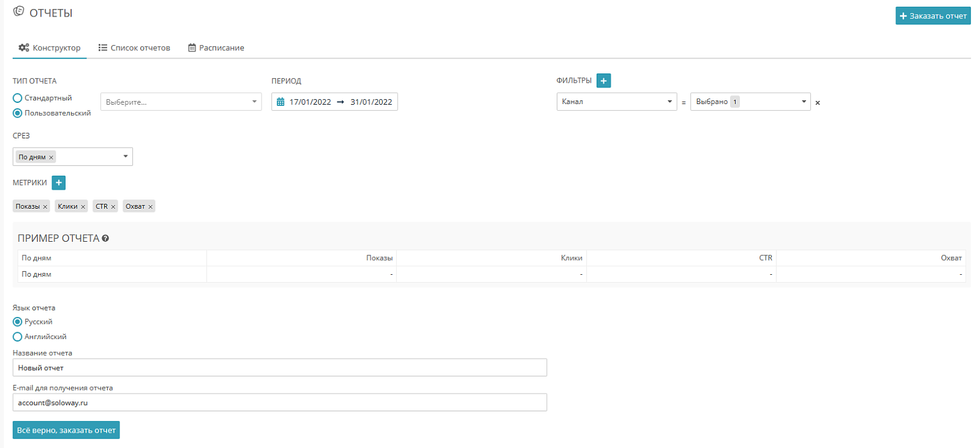Remove the По дням slice tag
The height and width of the screenshot is (448, 980).
[x=51, y=157]
